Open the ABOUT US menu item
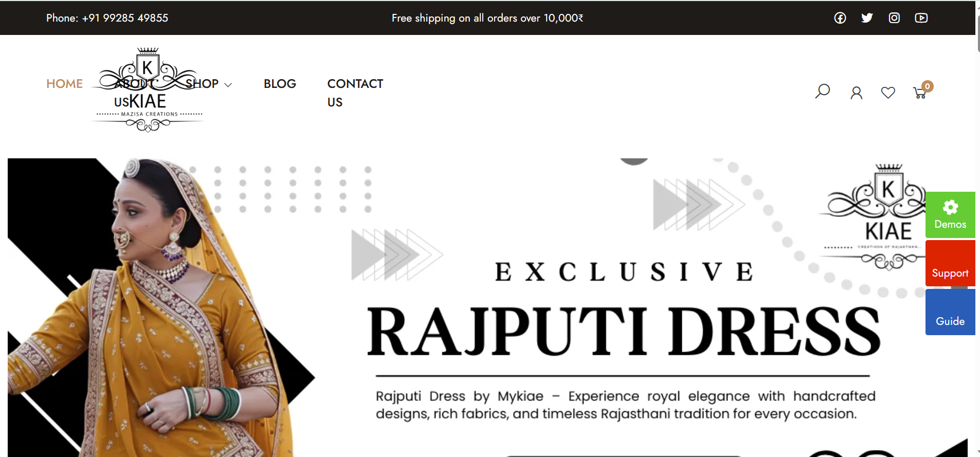 [x=134, y=93]
